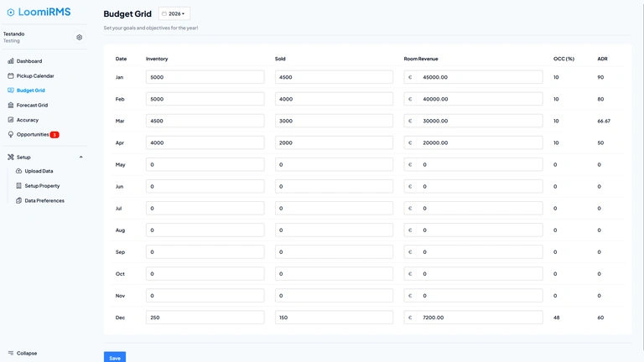
Task: Click the Data Preferences icon
Action: pyautogui.click(x=19, y=201)
